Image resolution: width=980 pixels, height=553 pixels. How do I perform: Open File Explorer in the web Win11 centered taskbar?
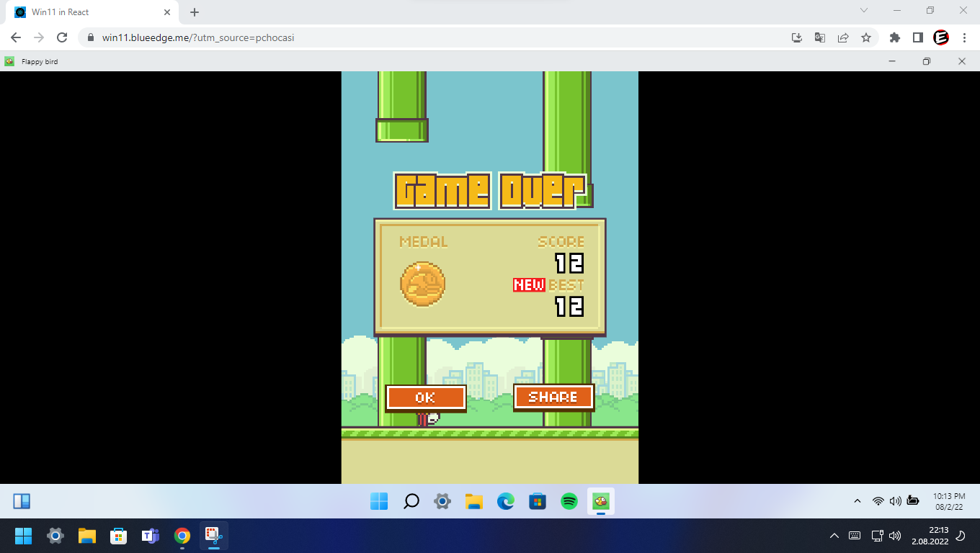point(473,501)
